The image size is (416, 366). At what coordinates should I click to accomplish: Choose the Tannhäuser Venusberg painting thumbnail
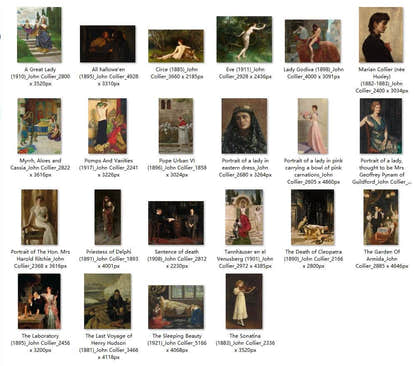coord(244,217)
